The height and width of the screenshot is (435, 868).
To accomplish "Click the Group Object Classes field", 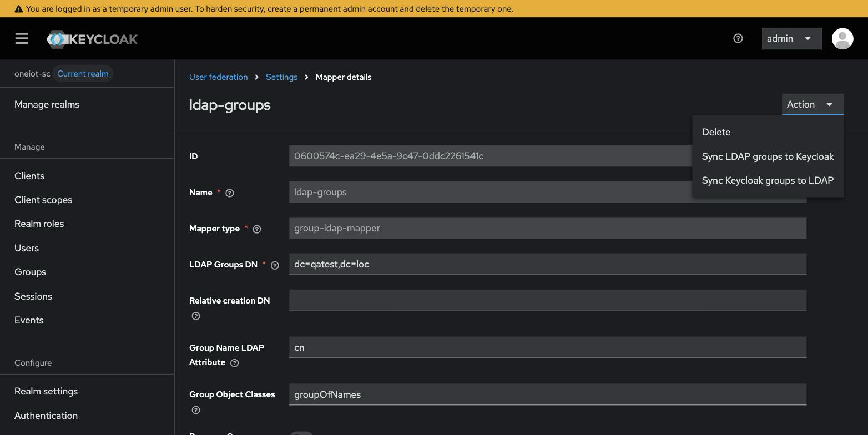I will click(x=548, y=394).
